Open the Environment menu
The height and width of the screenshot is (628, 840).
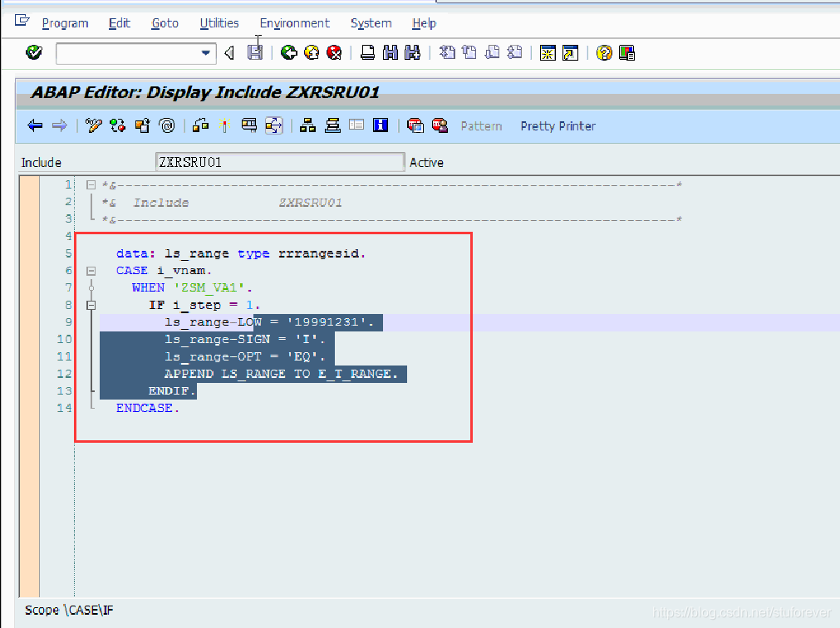(295, 23)
